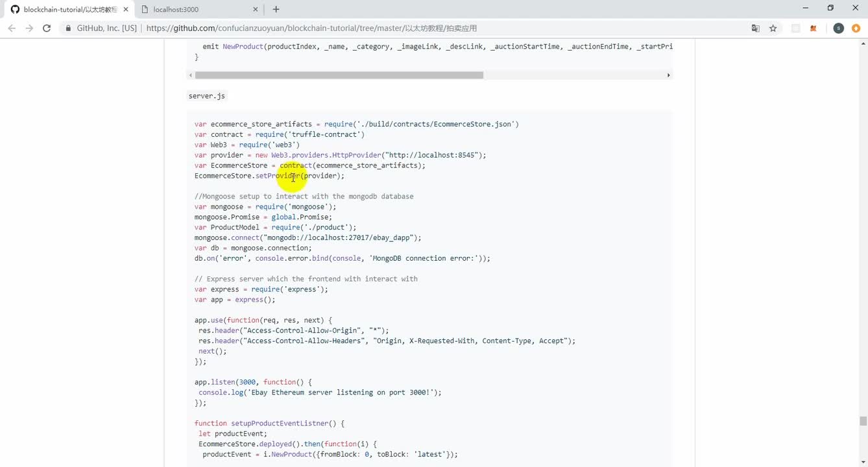Focus the address bar URL
This screenshot has height=467, width=868.
pos(311,29)
